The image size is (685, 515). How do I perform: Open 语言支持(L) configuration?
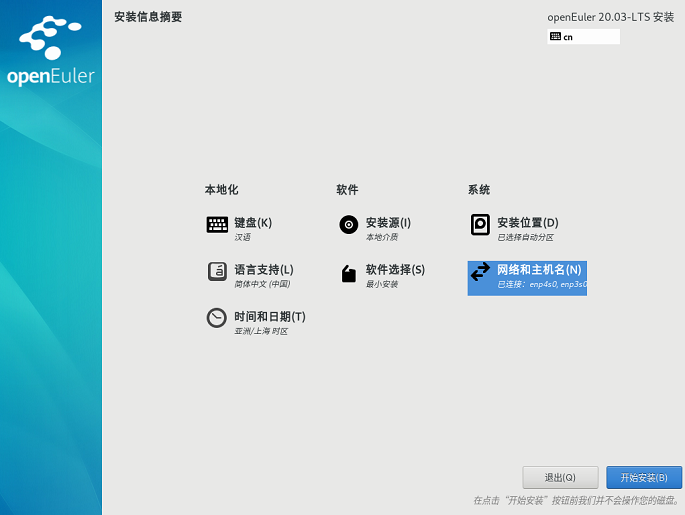coord(264,270)
